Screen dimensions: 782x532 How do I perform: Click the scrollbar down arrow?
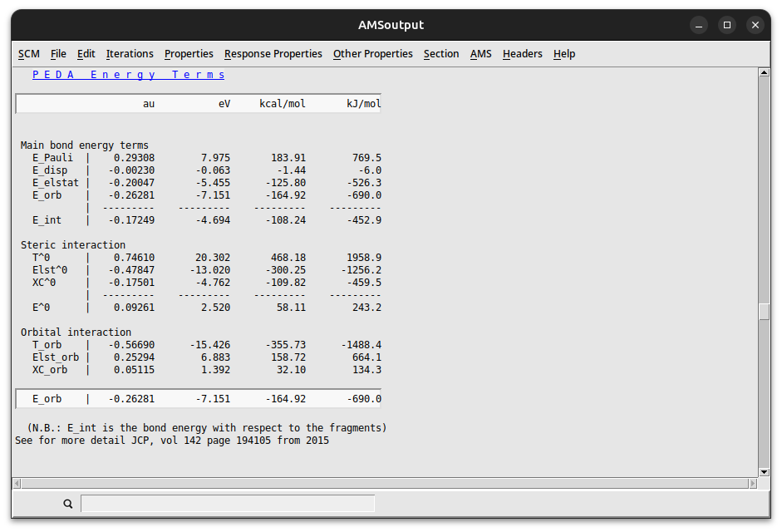(x=764, y=470)
